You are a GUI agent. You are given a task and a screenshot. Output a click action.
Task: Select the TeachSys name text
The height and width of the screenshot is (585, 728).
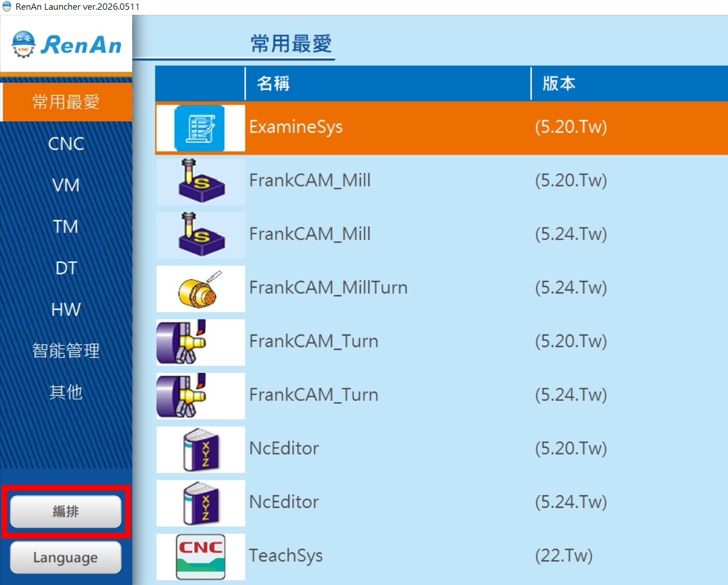286,556
